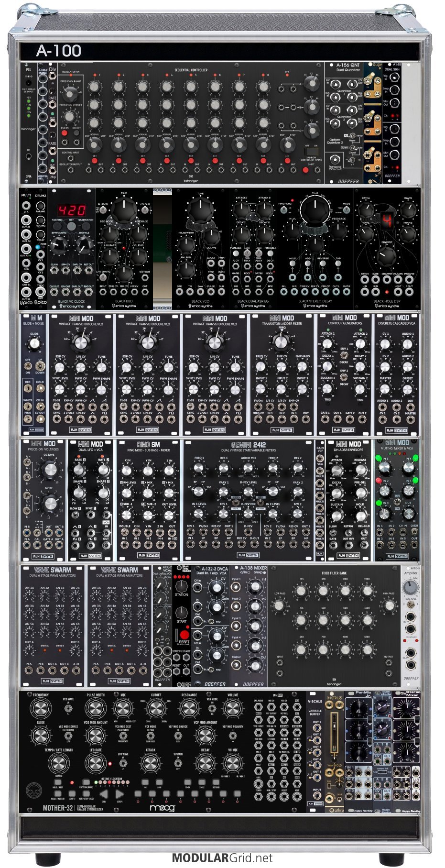Click the A-100 case label
Screen dimensions: 445x868
coord(58,51)
